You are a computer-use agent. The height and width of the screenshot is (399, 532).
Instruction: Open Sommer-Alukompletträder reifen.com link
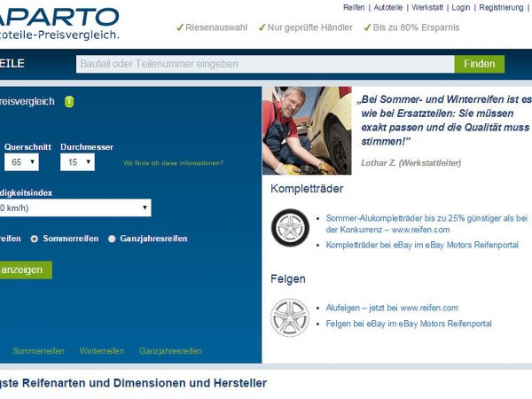point(426,224)
